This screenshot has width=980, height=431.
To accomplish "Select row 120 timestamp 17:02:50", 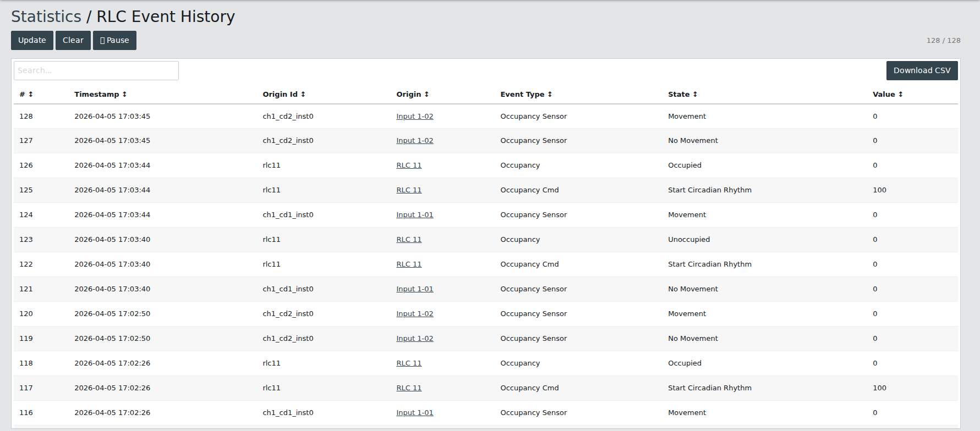I will [112, 313].
